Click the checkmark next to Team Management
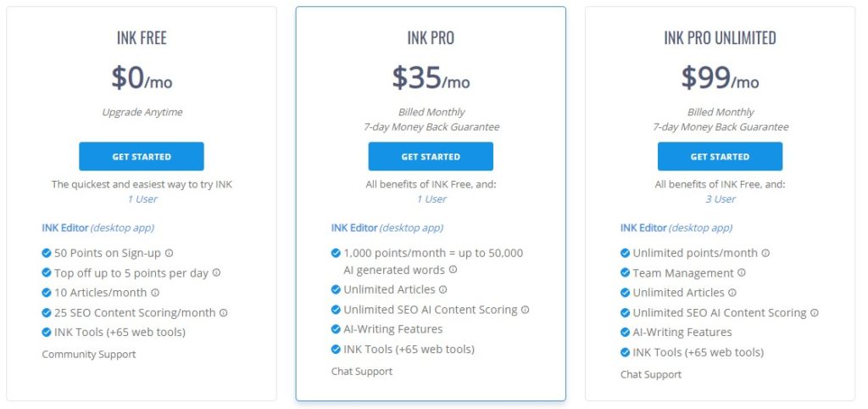 (625, 272)
